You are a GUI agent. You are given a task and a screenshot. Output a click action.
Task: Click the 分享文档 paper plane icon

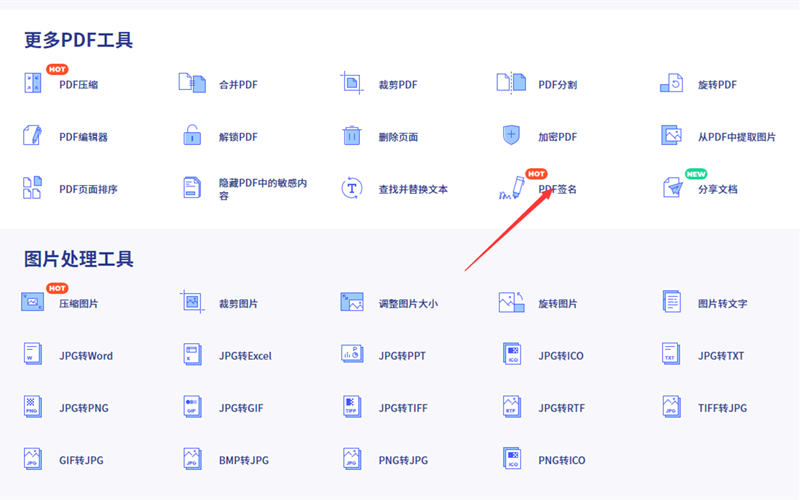coord(671,188)
